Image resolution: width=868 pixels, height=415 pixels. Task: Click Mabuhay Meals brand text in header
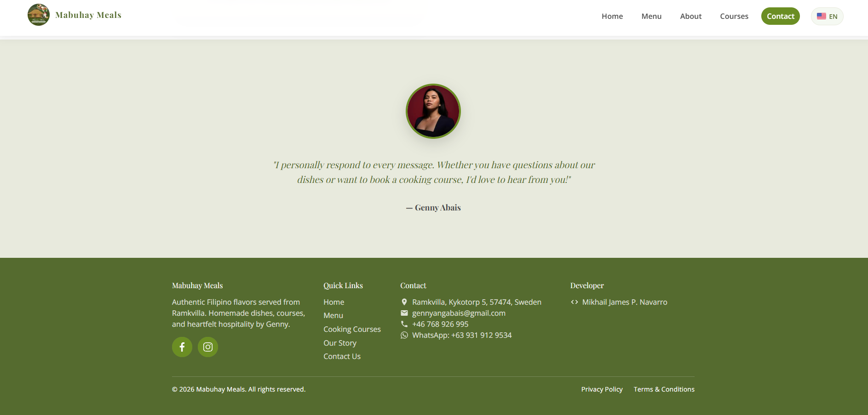point(88,15)
